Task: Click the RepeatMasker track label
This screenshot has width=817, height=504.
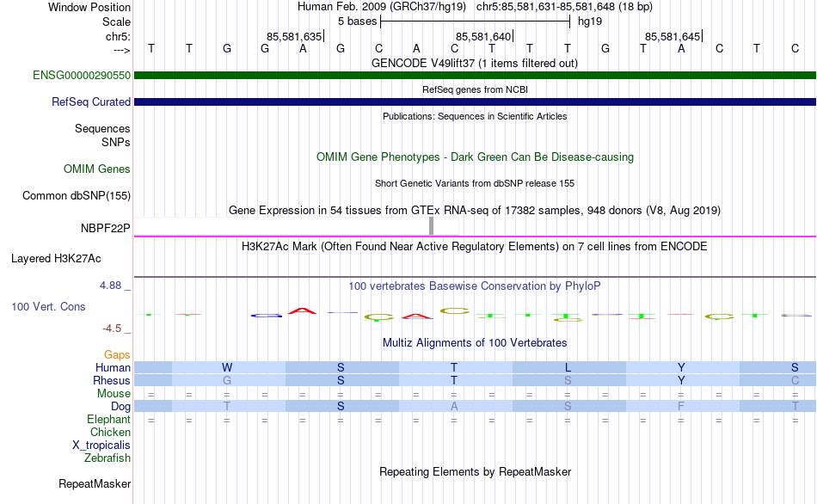Action: (x=95, y=483)
